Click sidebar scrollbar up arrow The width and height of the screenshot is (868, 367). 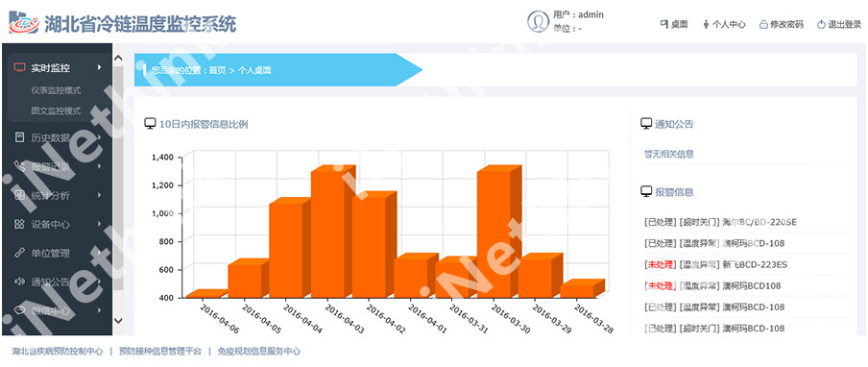(x=118, y=58)
